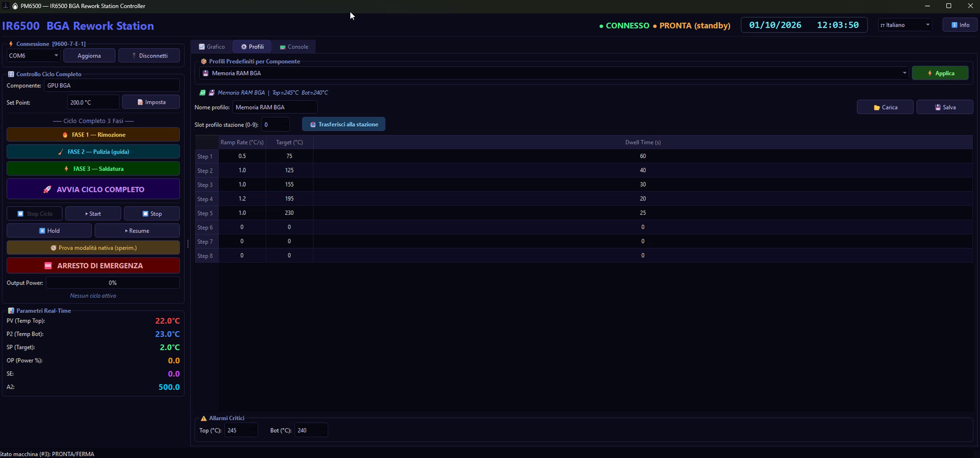Click the Output Power 0% progress bar
This screenshot has height=458, width=980.
click(x=113, y=283)
